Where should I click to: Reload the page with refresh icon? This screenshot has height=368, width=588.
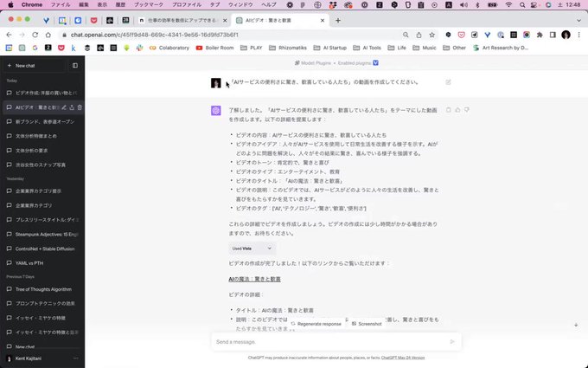(x=35, y=35)
